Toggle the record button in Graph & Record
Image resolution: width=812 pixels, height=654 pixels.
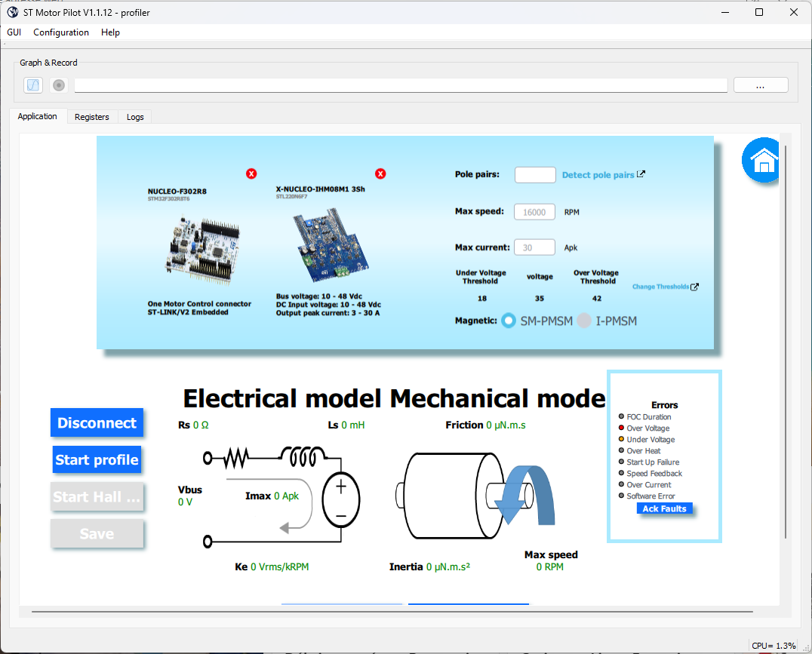coord(58,84)
